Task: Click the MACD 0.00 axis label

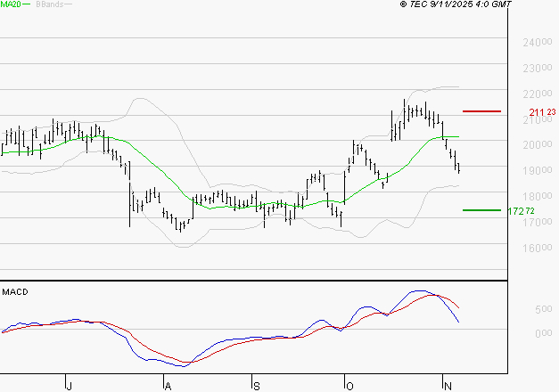Action: (544, 333)
